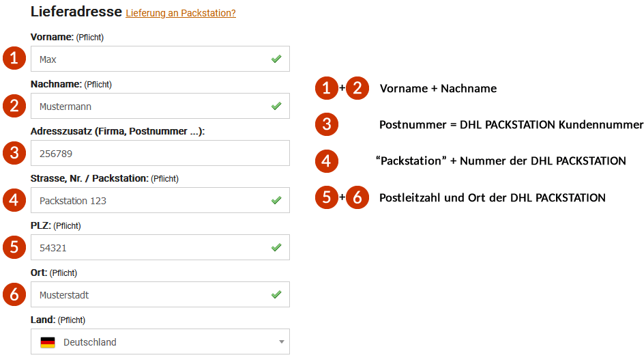Click the green checkmark in the PLZ field

pos(276,247)
